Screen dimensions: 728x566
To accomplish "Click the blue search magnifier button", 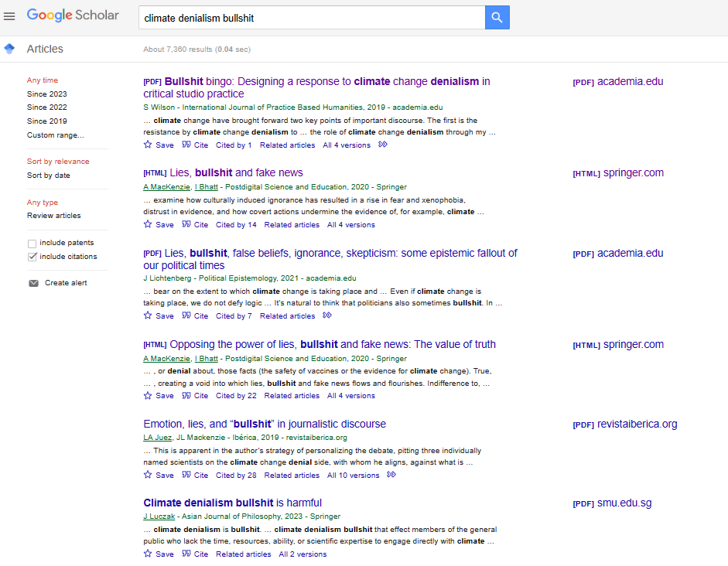I will click(x=497, y=17).
